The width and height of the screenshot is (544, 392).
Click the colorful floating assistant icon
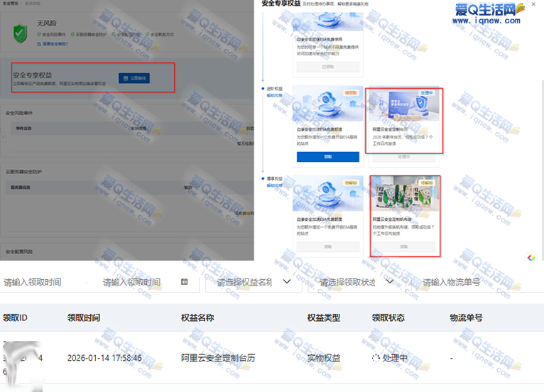[x=531, y=257]
